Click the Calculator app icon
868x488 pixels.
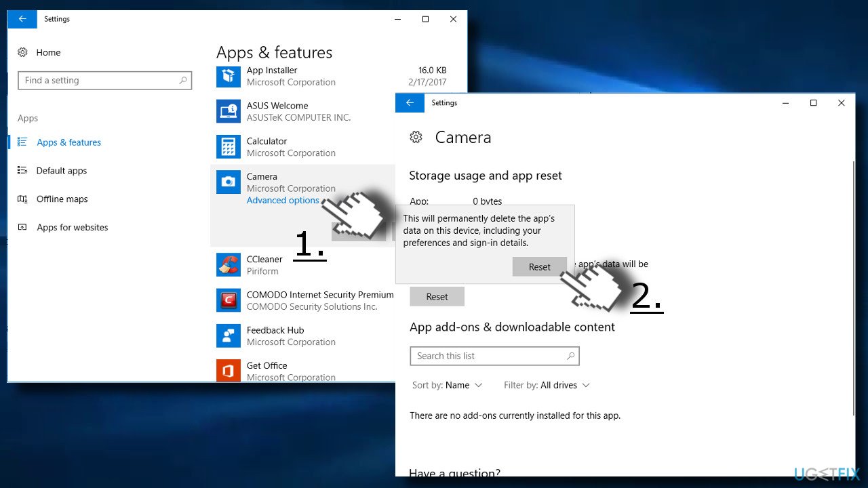click(x=229, y=146)
